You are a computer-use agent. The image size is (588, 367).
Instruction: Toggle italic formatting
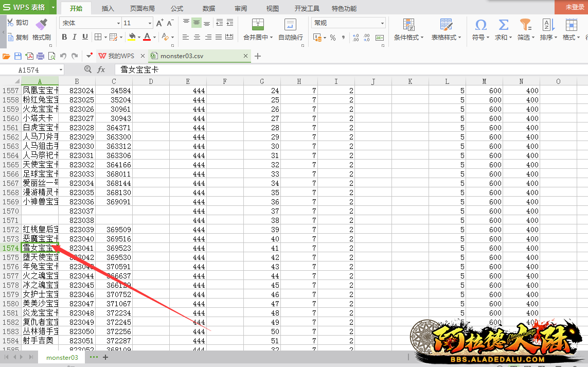click(75, 37)
